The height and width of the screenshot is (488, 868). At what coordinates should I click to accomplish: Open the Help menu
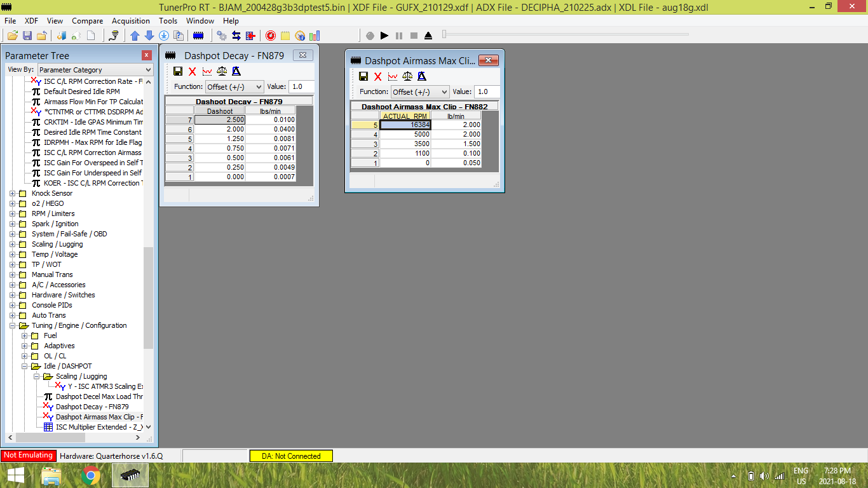[x=231, y=21]
